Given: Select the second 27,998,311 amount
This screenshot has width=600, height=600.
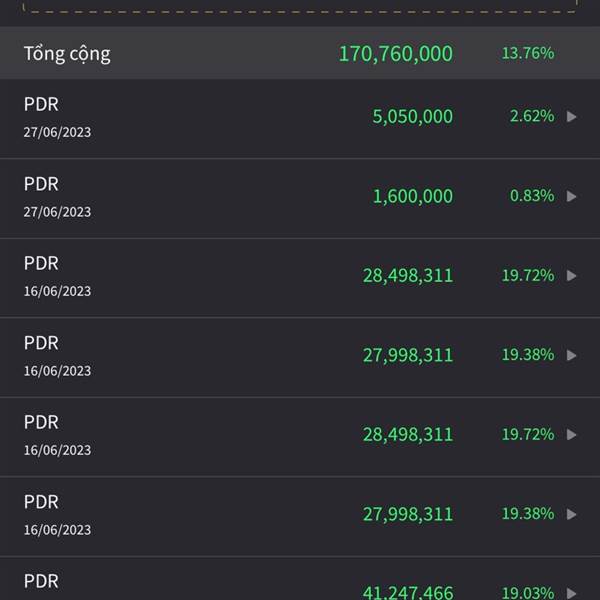Looking at the screenshot, I should point(408,514).
